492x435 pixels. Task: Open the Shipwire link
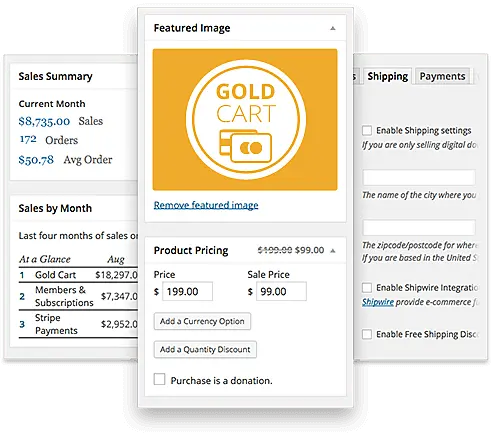[x=378, y=302]
